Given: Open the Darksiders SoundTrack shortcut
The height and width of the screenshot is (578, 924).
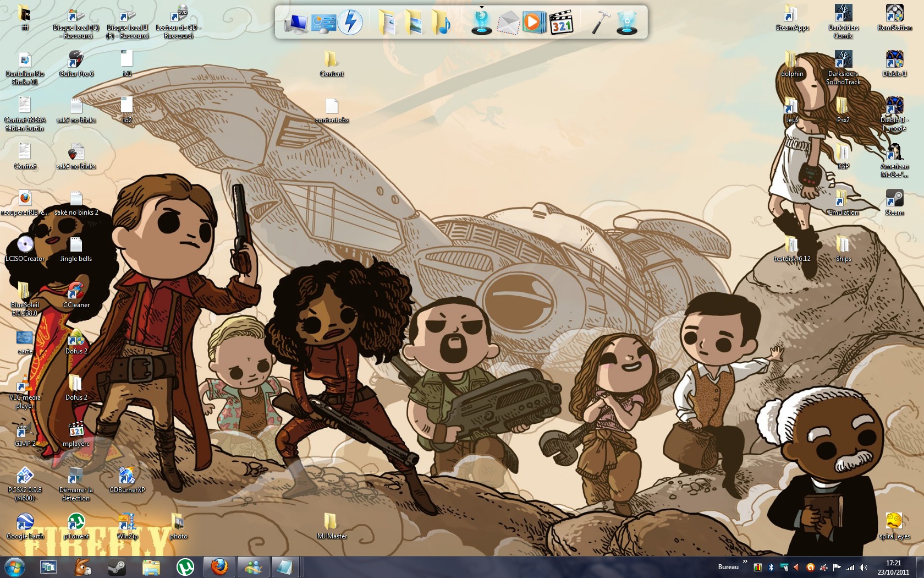Looking at the screenshot, I should pos(843,68).
